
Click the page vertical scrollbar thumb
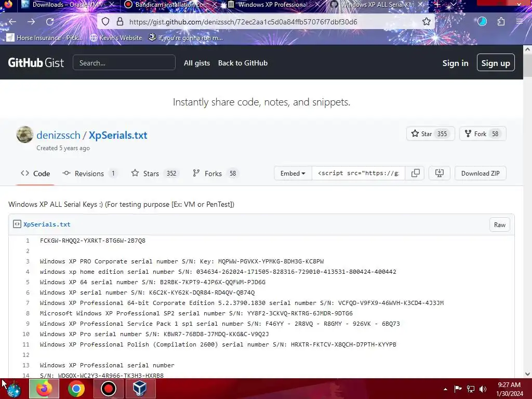[x=527, y=66]
